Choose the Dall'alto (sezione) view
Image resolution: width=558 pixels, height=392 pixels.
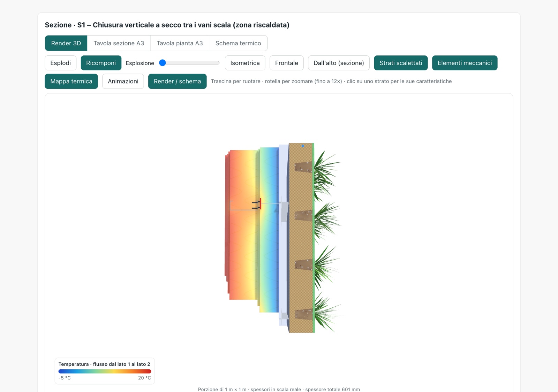[x=339, y=63]
